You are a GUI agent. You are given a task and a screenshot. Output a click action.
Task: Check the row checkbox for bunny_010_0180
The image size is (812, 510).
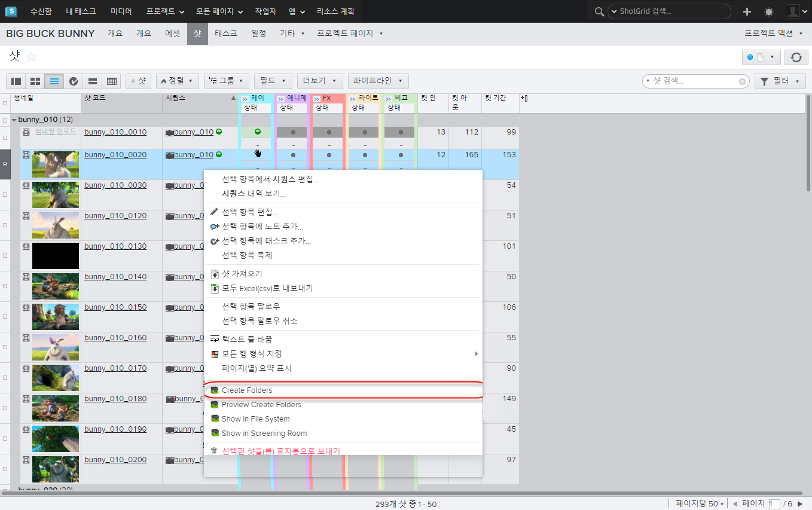[x=5, y=408]
